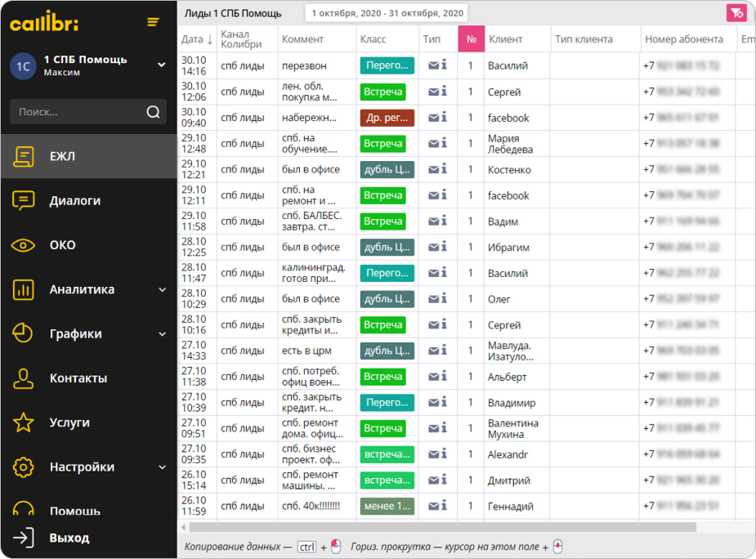Open the Услуги star icon section

click(24, 423)
